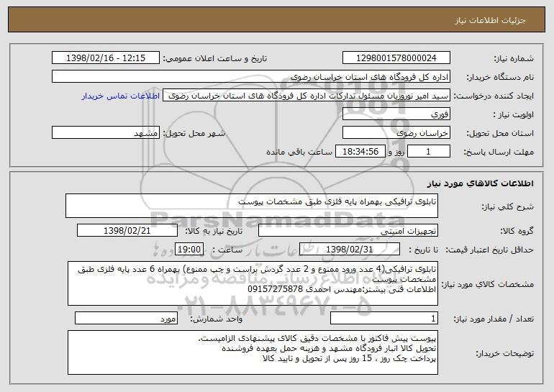Image resolution: width=554 pixels, height=392 pixels.
Task: Click the remaining days field showing 1
Action: (429, 152)
